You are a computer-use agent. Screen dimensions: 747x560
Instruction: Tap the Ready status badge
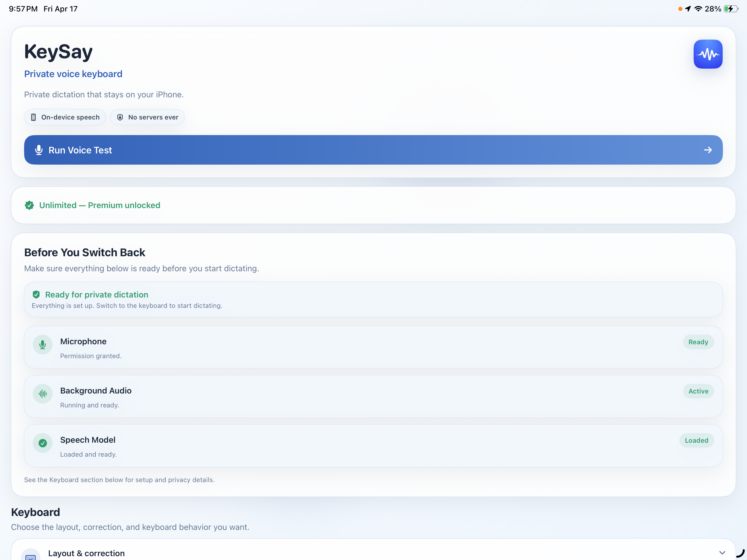698,342
